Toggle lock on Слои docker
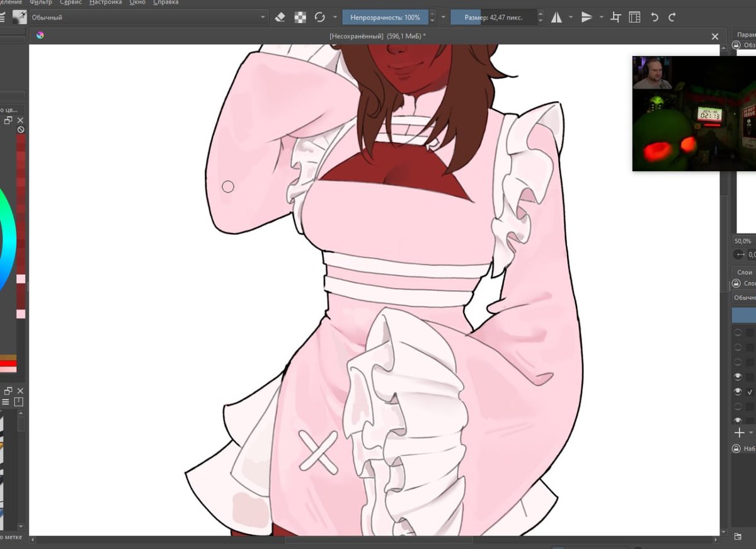 coord(736,284)
